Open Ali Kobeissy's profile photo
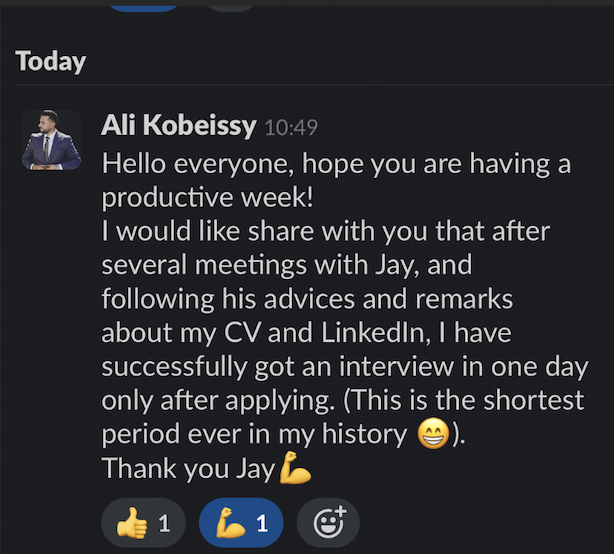Image resolution: width=614 pixels, height=554 pixels. click(52, 140)
